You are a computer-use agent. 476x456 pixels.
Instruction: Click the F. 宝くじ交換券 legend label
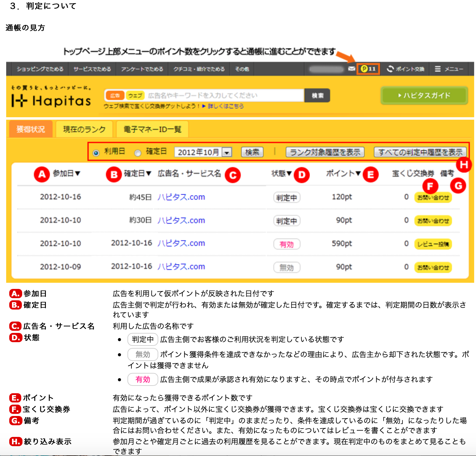click(x=40, y=409)
